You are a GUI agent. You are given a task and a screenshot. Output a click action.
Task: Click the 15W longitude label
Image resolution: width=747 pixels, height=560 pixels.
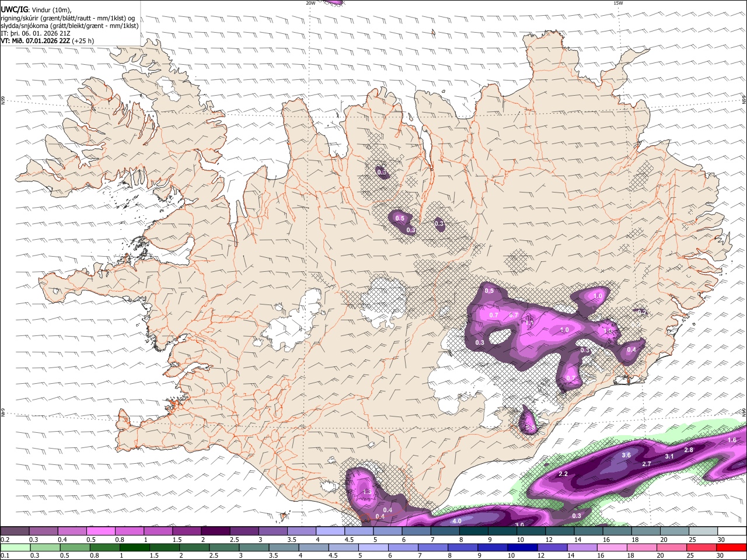[618, 3]
